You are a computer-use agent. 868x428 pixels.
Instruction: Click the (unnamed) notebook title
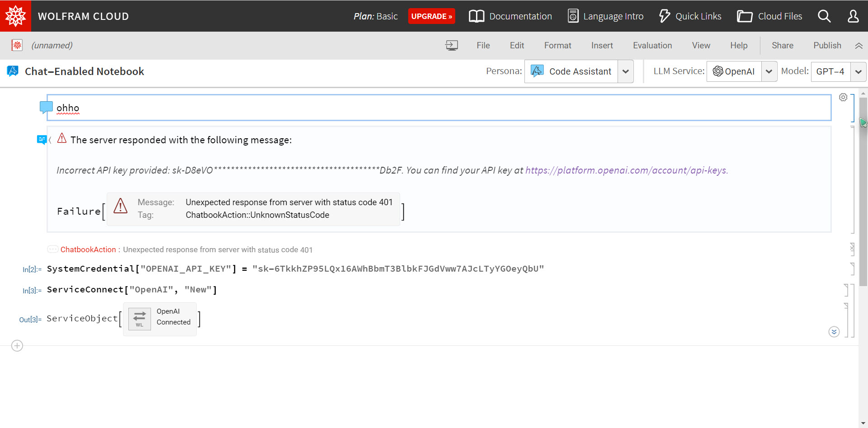coord(52,45)
